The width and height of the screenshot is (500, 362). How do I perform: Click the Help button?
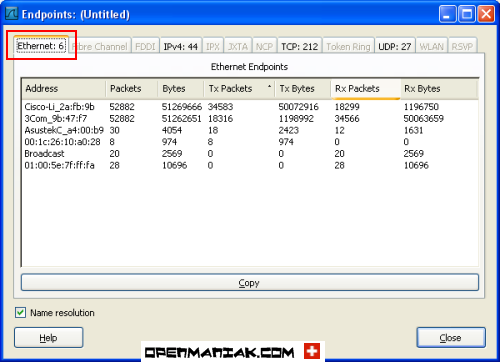pos(48,338)
